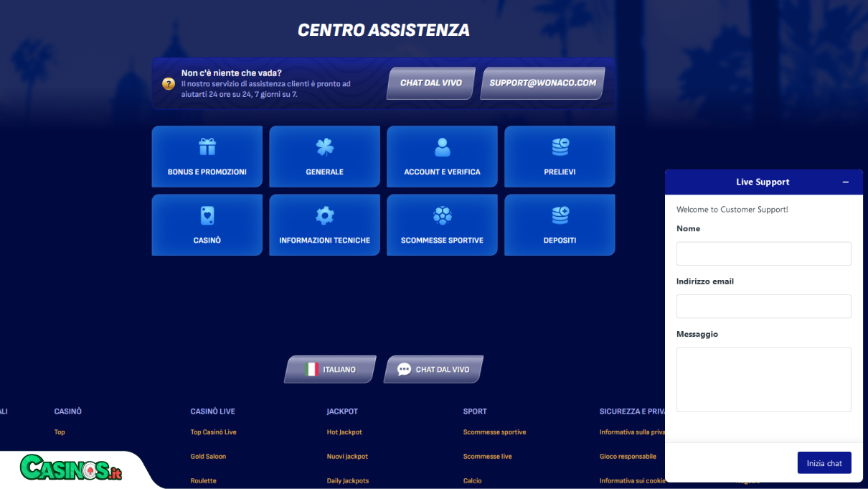Click the Sport footer heading
Viewport: 868px width, 489px height.
pyautogui.click(x=475, y=411)
